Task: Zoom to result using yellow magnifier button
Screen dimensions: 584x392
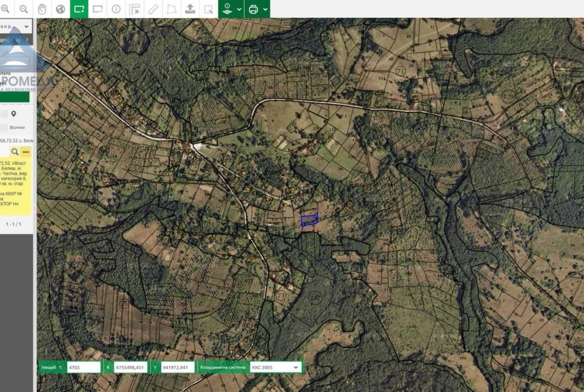Action: click(15, 152)
